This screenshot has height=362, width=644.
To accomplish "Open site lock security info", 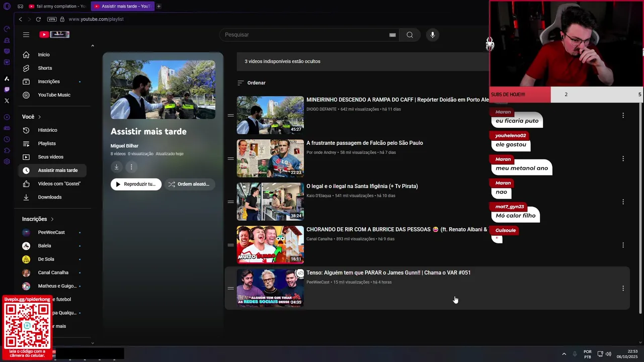I will click(62, 19).
